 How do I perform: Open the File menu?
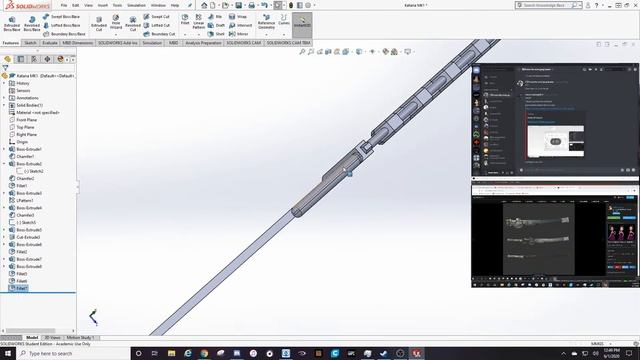pos(64,5)
